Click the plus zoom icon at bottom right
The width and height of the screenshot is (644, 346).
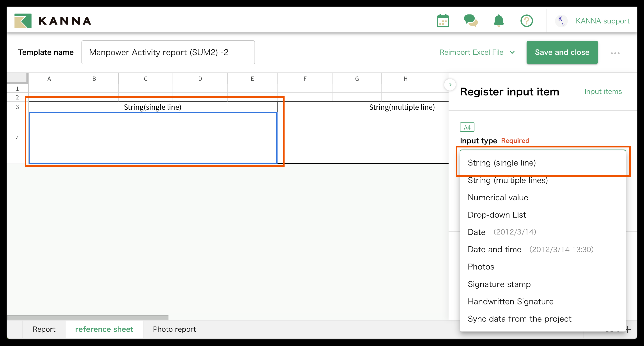628,330
